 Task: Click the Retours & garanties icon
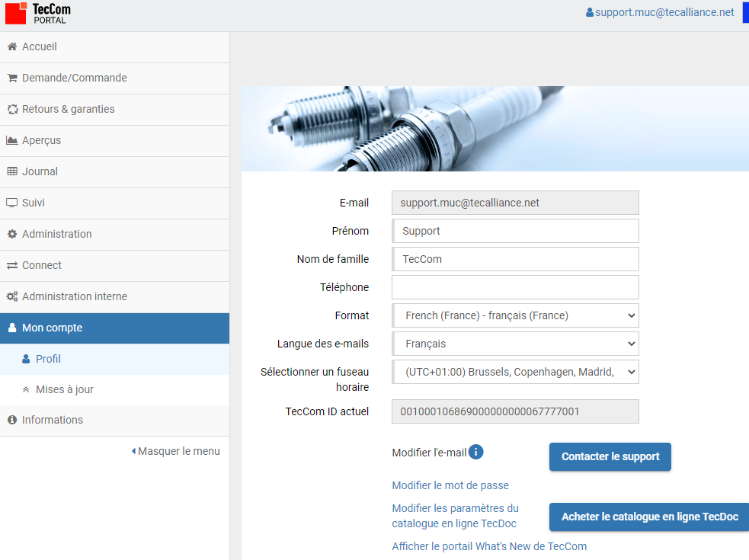11,109
